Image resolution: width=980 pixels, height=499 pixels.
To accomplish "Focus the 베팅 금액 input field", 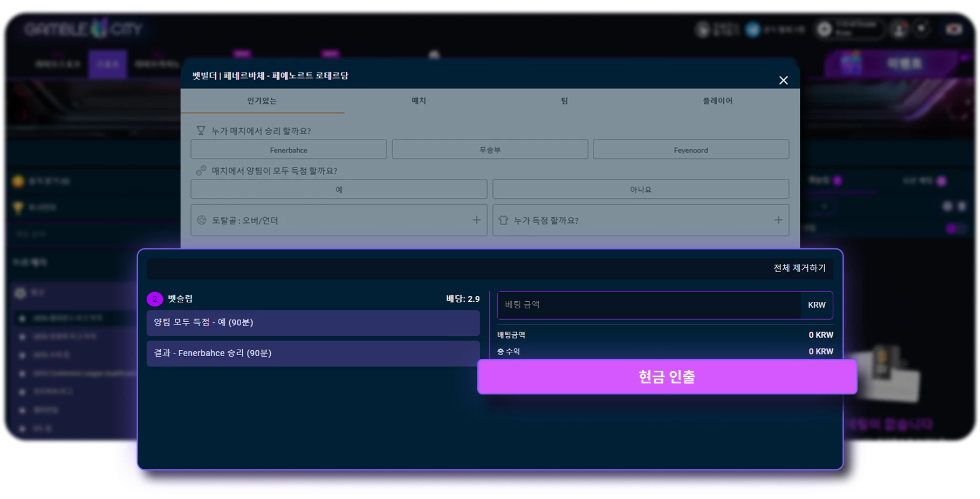I will 649,305.
